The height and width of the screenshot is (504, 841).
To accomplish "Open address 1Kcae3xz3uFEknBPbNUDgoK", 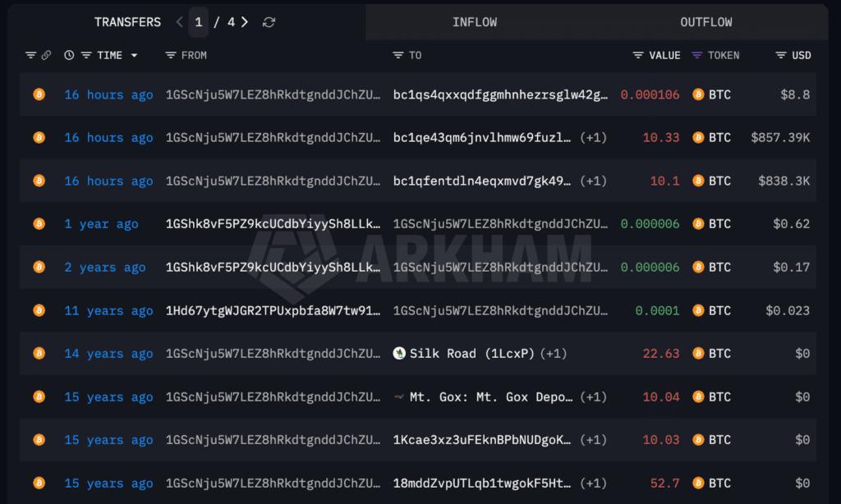I will click(x=481, y=440).
